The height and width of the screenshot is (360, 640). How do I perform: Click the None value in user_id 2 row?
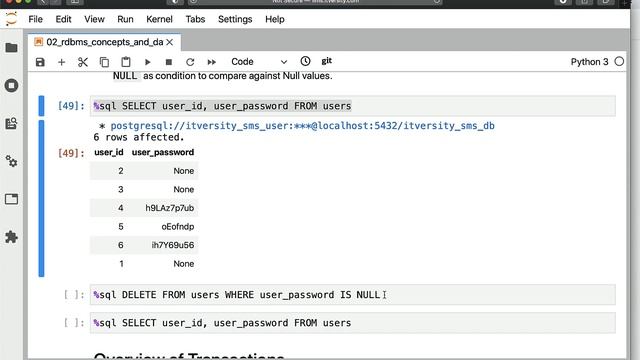click(184, 171)
